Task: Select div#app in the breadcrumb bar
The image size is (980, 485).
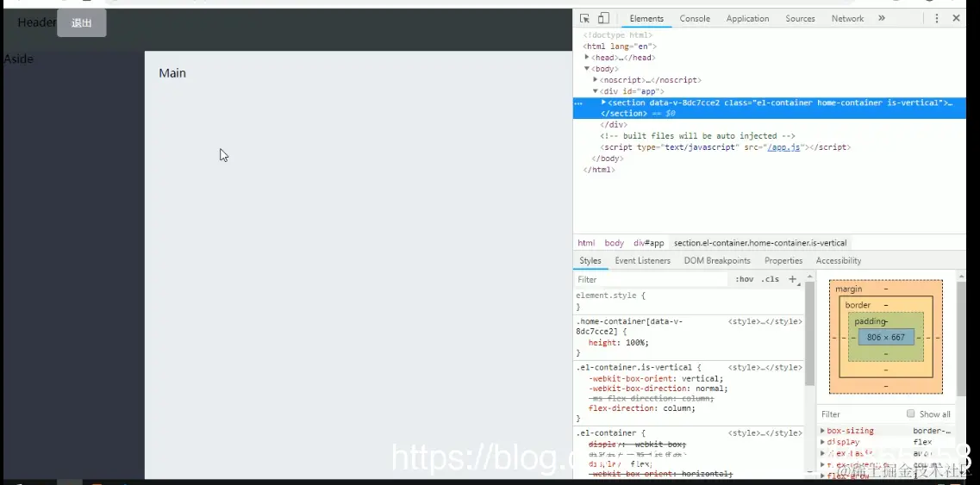Action: click(648, 243)
